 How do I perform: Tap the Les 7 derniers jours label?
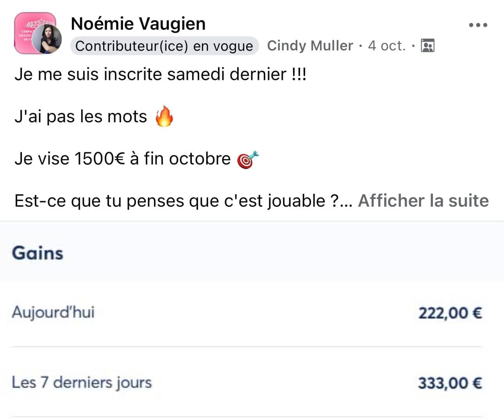[x=82, y=382]
